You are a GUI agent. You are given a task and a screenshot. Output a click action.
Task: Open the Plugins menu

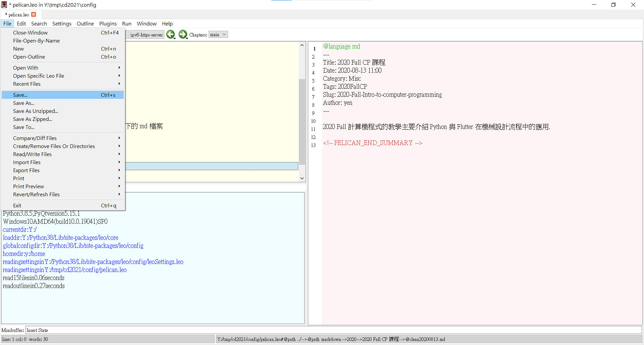tap(108, 23)
